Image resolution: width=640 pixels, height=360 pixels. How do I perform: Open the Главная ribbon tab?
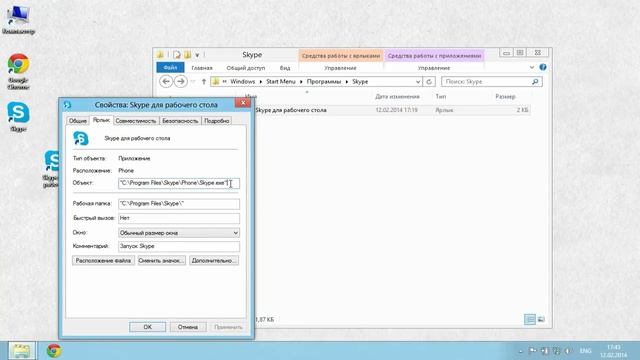click(x=202, y=68)
